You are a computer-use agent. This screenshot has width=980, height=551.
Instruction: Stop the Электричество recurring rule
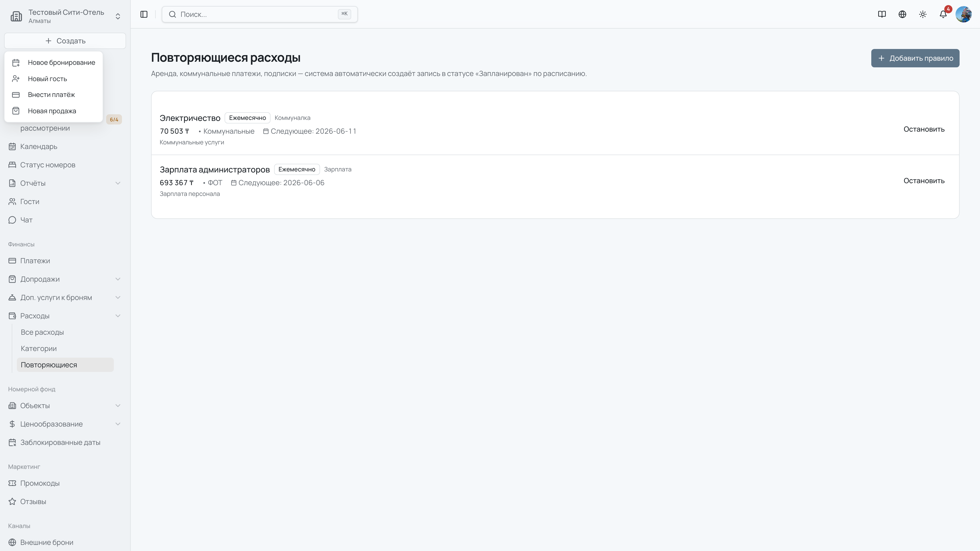pyautogui.click(x=924, y=129)
